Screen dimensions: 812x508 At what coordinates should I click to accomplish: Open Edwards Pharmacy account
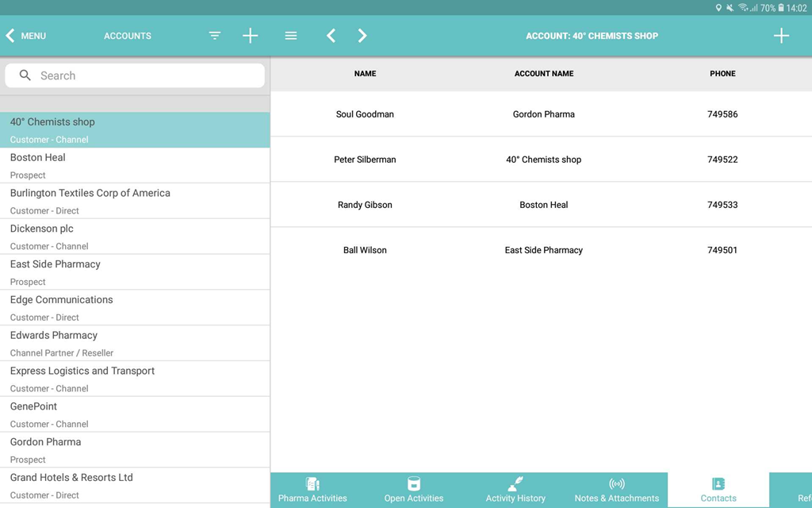pyautogui.click(x=135, y=343)
